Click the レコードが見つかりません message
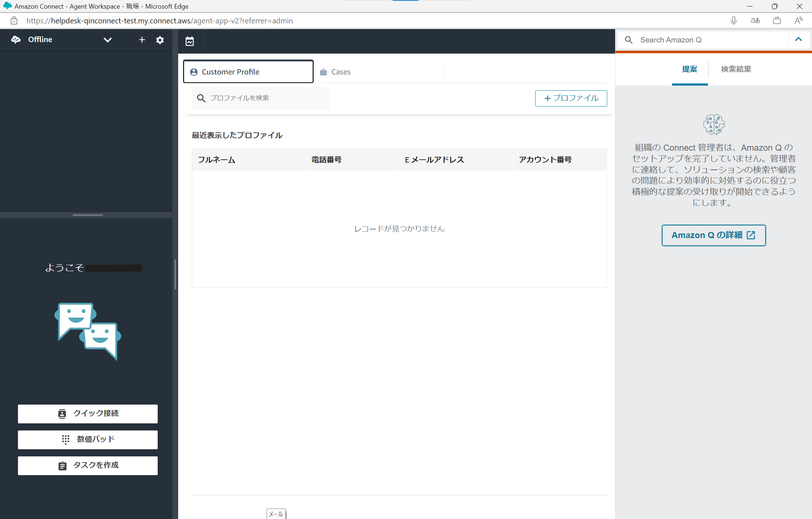The image size is (812, 519). pos(399,229)
